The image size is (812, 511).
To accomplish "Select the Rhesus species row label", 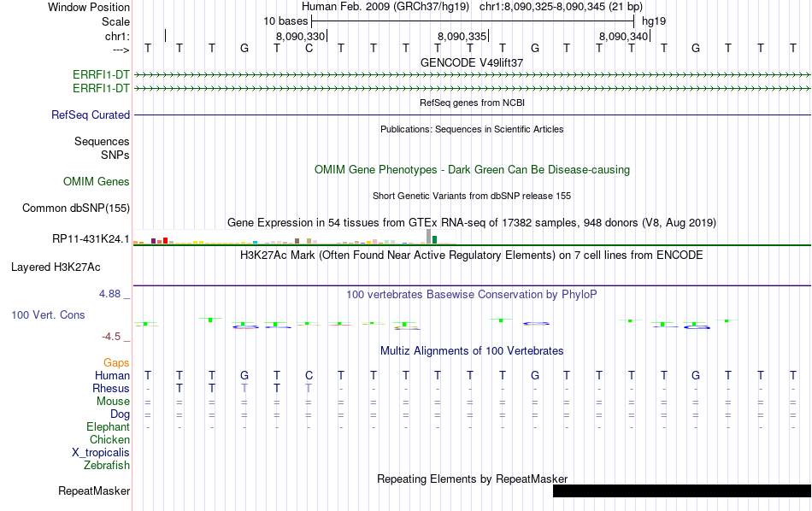I will tap(111, 388).
